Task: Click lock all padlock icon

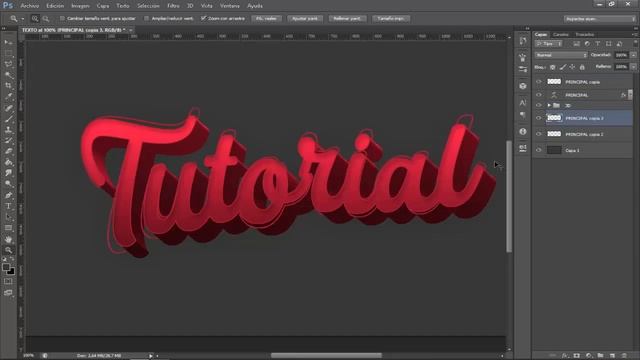Action: [x=582, y=67]
